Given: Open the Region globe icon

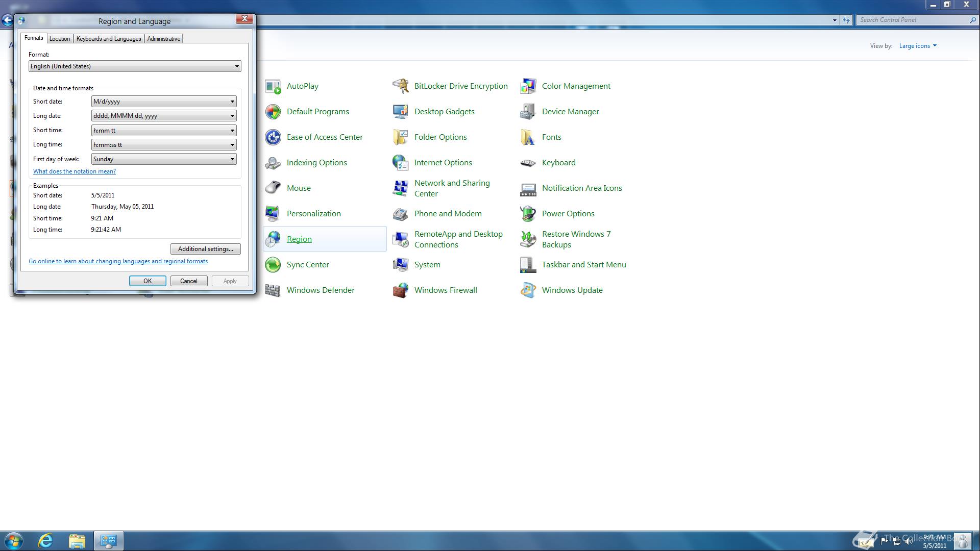Looking at the screenshot, I should point(273,239).
